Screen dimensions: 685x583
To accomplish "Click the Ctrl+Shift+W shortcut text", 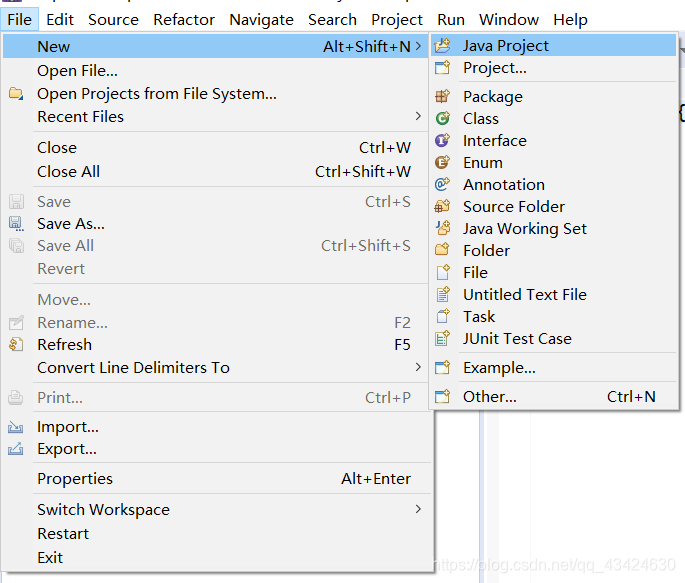I will (x=363, y=172).
